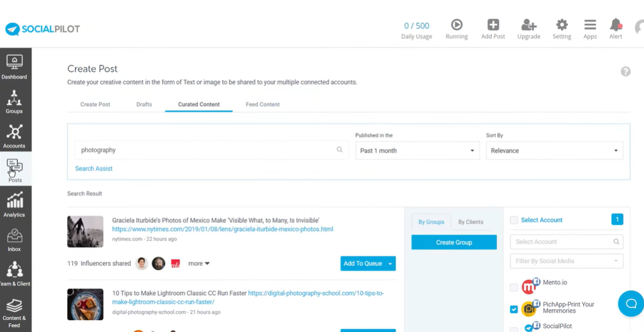This screenshot has width=644, height=332.
Task: Click the 10 Tips Lightroom article title
Action: [179, 293]
